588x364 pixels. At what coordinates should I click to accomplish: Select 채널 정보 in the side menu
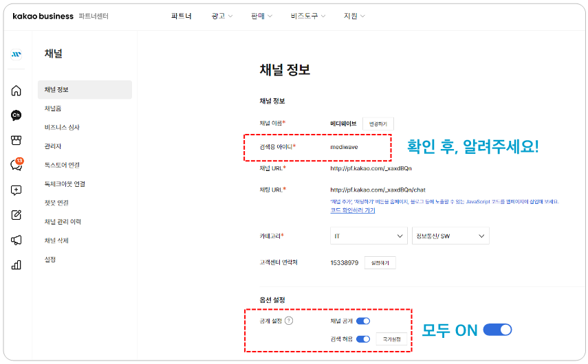(85, 89)
